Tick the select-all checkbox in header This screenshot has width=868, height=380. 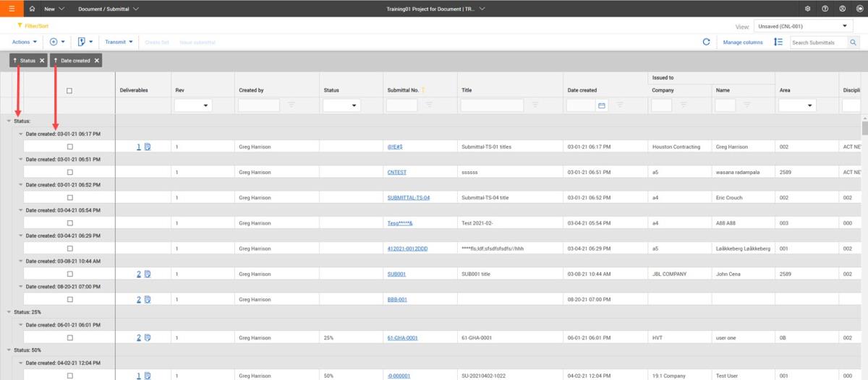point(69,91)
